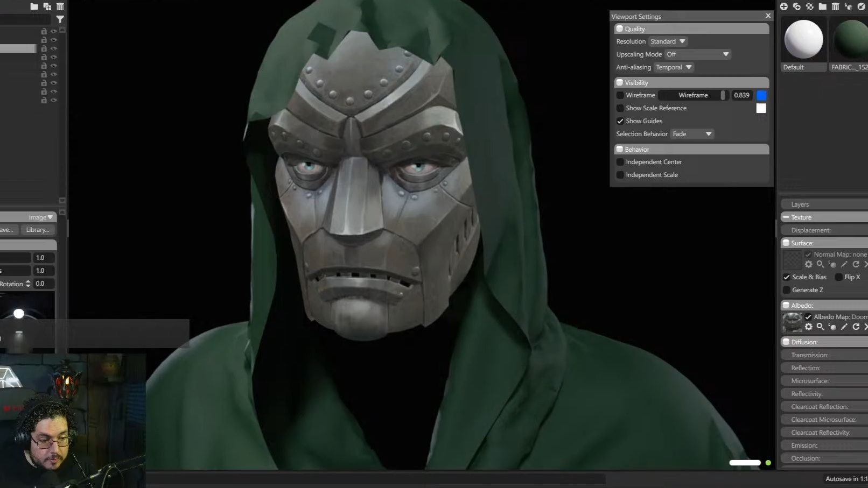Open Normal Map gear settings icon
Viewport: 868px width, 488px height.
click(x=809, y=264)
